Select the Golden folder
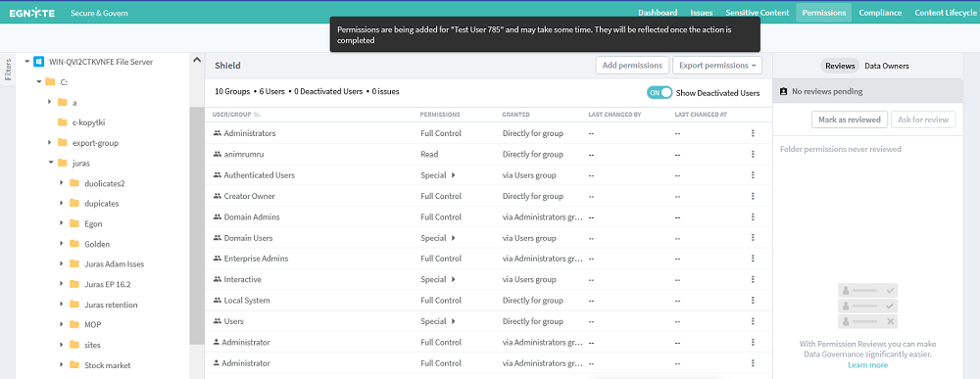Viewport: 980px width, 379px height. tap(97, 244)
